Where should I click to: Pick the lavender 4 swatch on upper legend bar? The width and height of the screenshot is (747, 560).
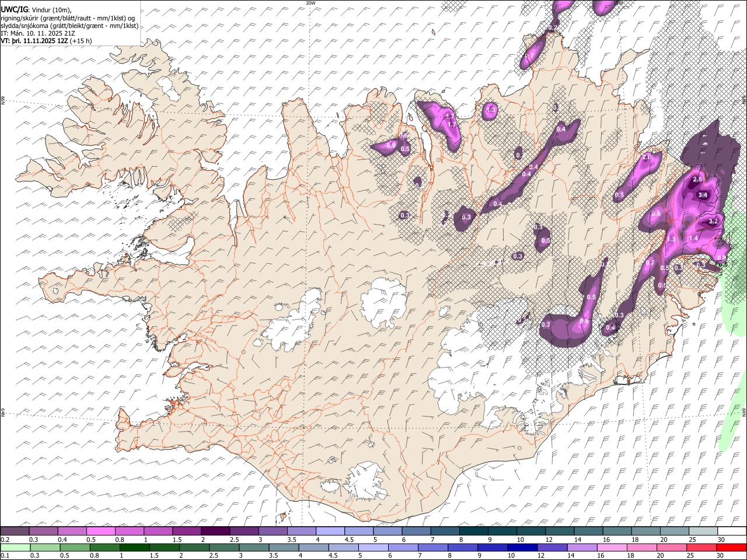pos(330,531)
